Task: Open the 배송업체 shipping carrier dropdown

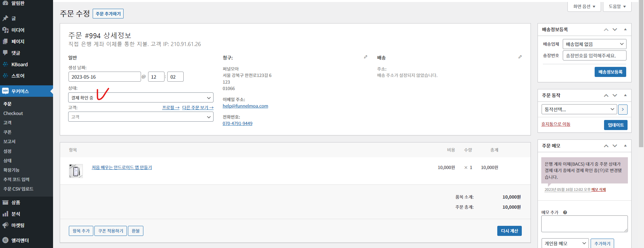Action: (594, 44)
